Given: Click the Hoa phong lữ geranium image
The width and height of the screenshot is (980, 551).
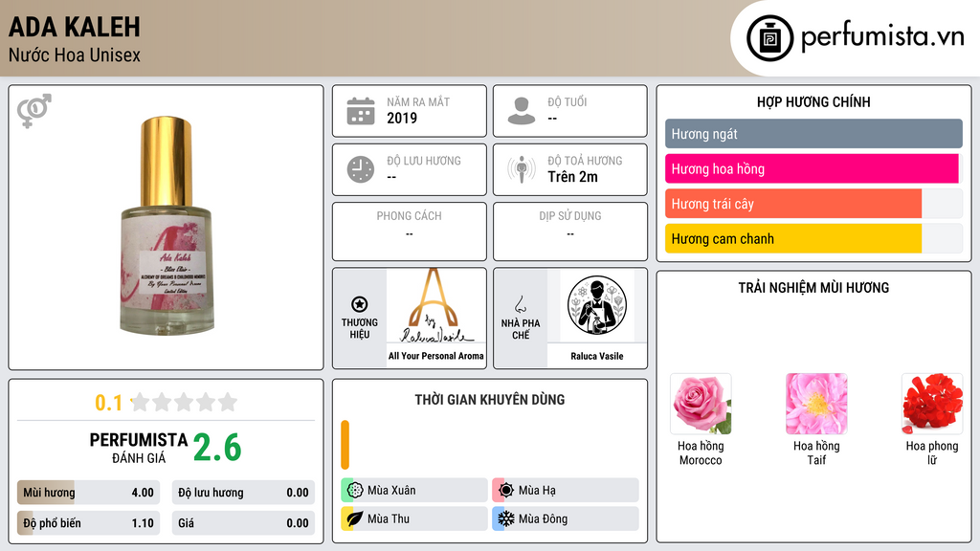Looking at the screenshot, I should (932, 405).
